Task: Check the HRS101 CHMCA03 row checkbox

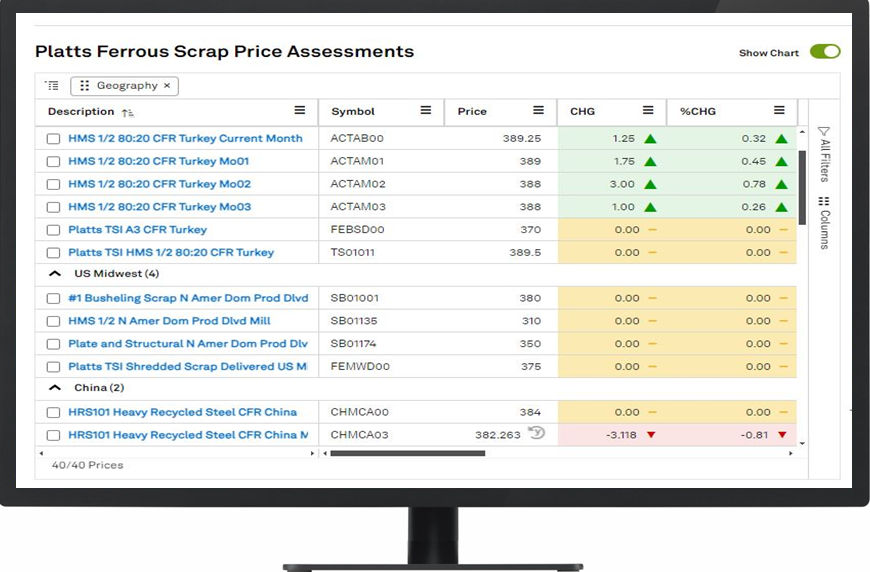Action: tap(53, 435)
